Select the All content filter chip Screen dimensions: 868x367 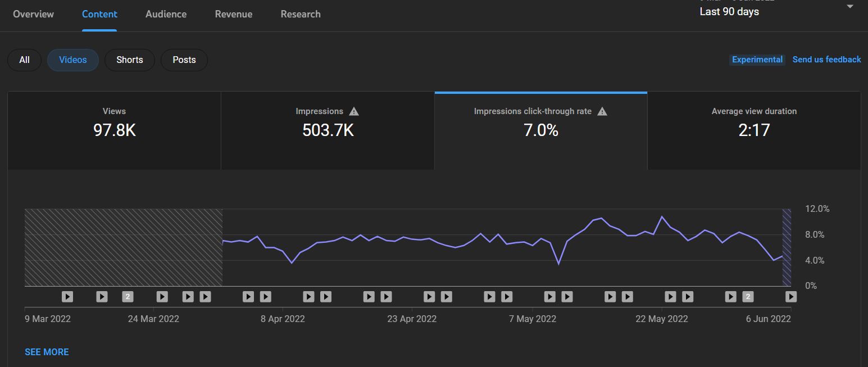(x=24, y=60)
